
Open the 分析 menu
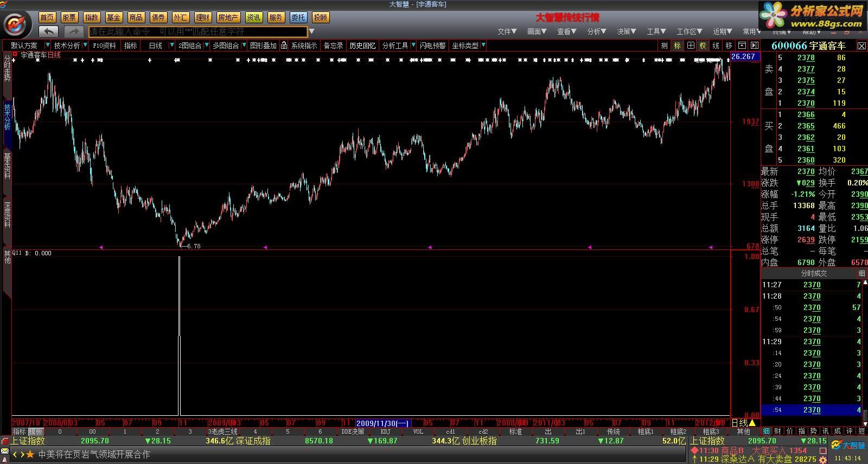[x=597, y=31]
